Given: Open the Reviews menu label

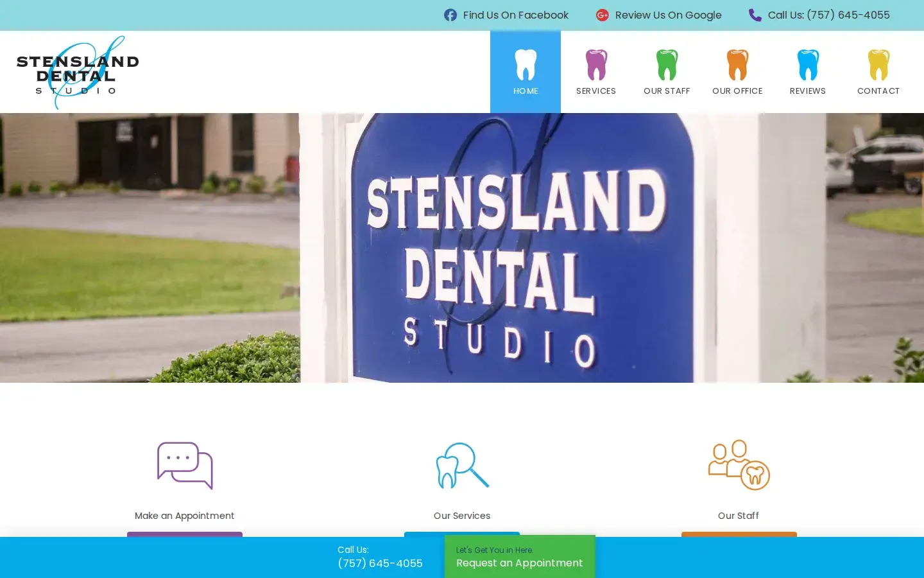Looking at the screenshot, I should point(808,91).
